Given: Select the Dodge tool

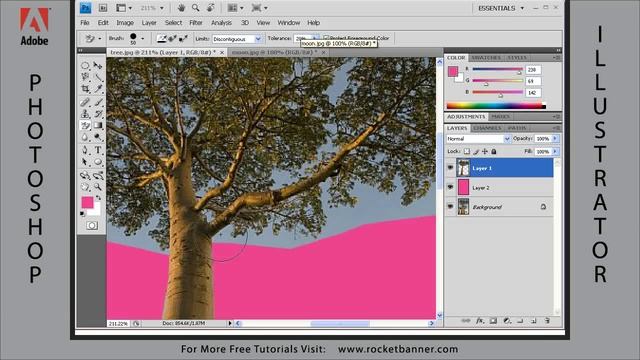Looking at the screenshot, I should [98, 137].
